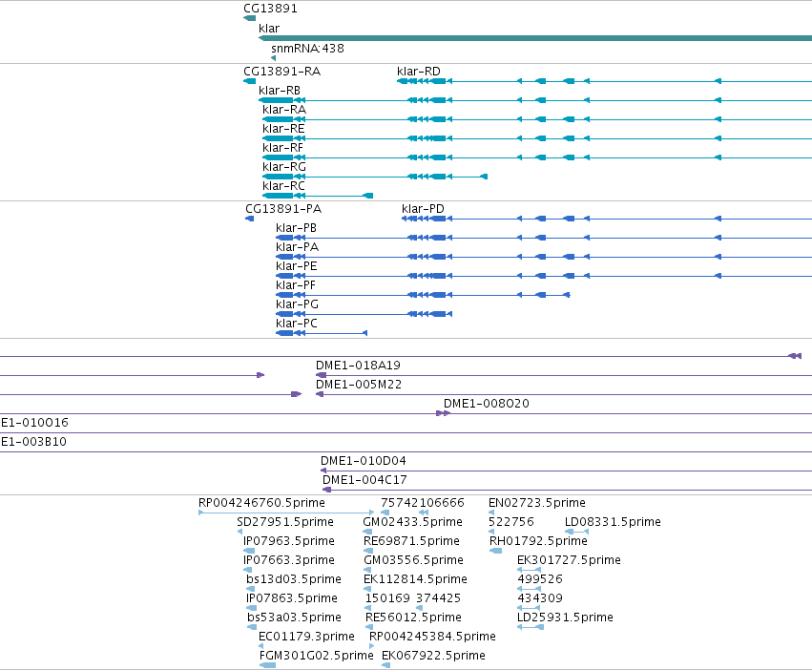Click the klar-RG transcript label

pyautogui.click(x=283, y=167)
